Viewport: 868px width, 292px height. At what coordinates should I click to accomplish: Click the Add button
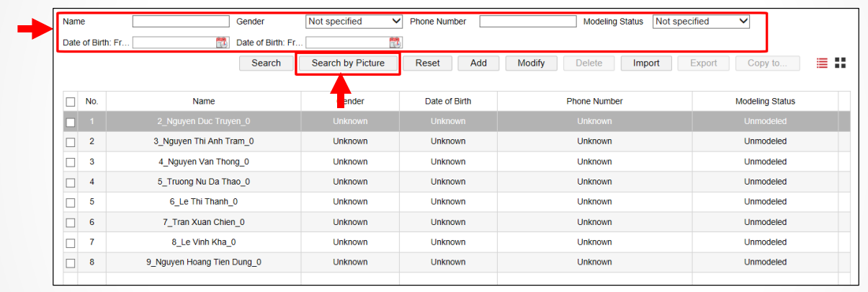click(478, 63)
